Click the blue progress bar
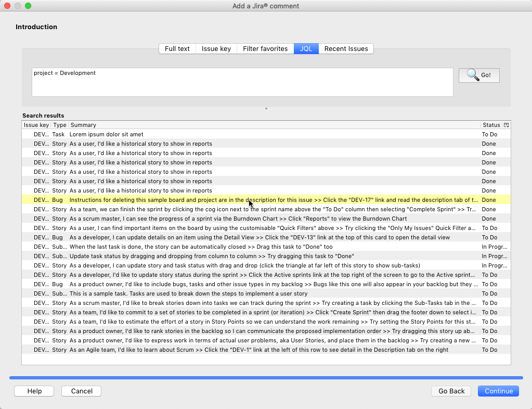Viewport: 532px width, 409px height. pos(266,378)
